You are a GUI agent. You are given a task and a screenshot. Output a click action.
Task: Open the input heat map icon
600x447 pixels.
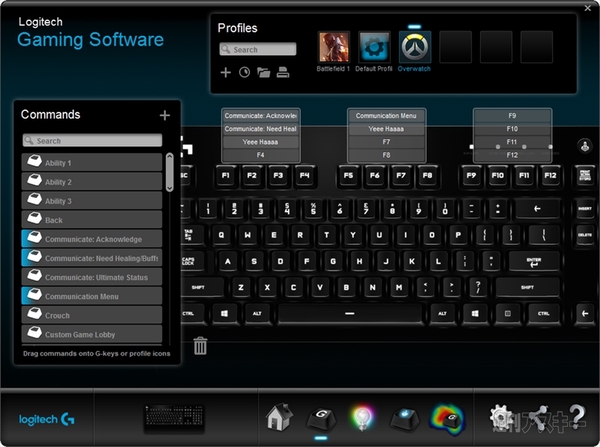(x=447, y=419)
